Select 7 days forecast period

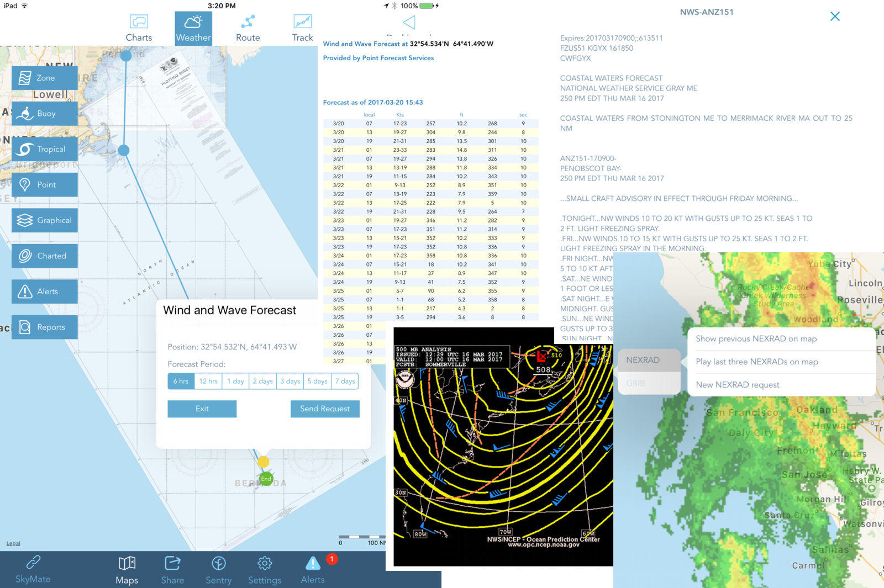pyautogui.click(x=345, y=381)
